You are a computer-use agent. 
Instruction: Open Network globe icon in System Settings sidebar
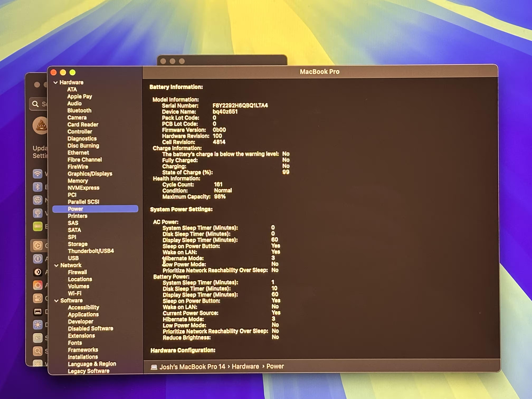point(37,200)
